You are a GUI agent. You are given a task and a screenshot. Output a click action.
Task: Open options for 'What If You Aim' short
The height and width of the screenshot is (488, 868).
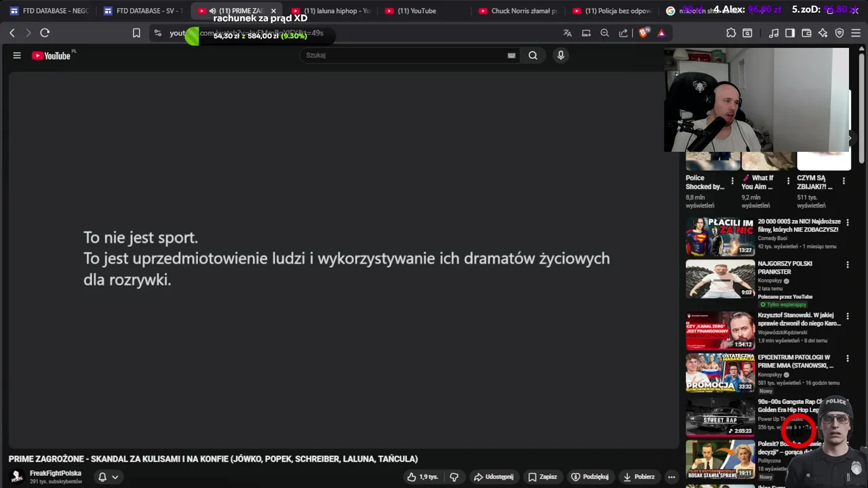pos(788,181)
